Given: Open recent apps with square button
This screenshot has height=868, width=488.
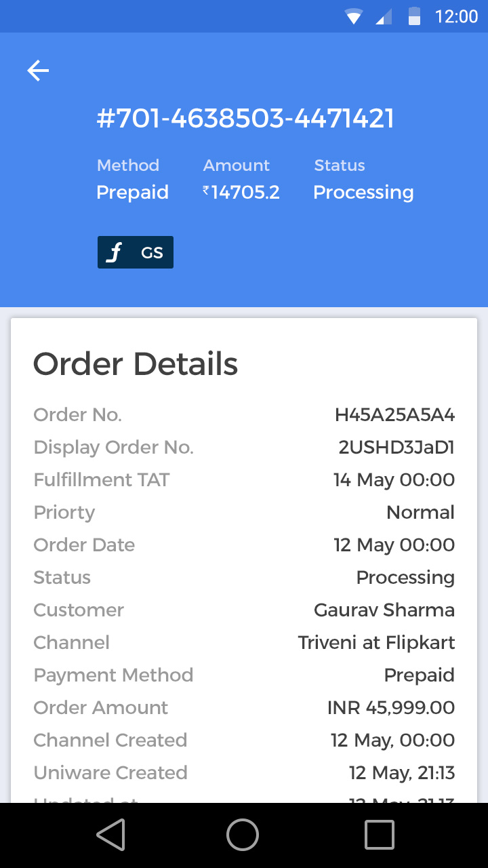Looking at the screenshot, I should point(379,835).
